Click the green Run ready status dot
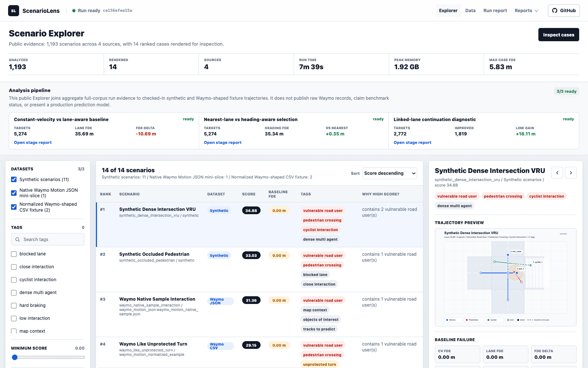The width and height of the screenshot is (588, 368). (x=74, y=11)
